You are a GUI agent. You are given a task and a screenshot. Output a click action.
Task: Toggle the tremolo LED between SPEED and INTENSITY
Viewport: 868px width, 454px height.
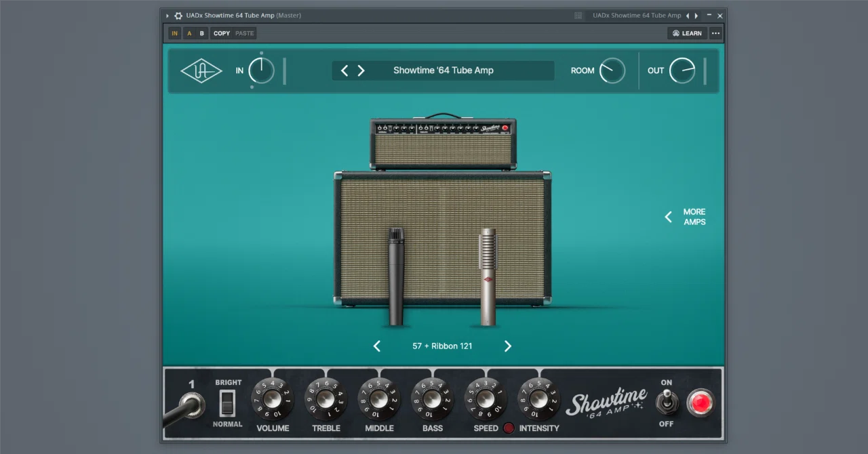click(509, 428)
